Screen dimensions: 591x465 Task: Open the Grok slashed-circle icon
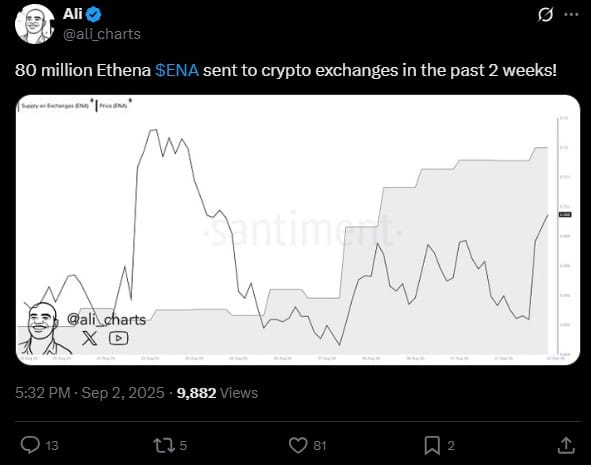[545, 15]
